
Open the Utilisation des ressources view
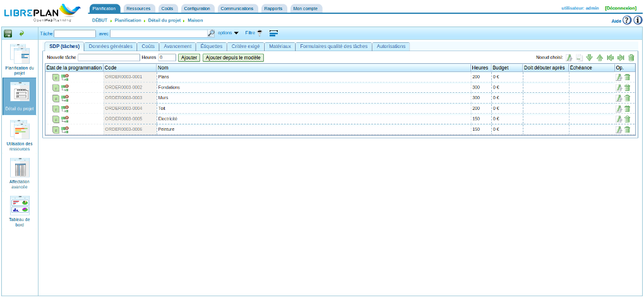(20, 136)
